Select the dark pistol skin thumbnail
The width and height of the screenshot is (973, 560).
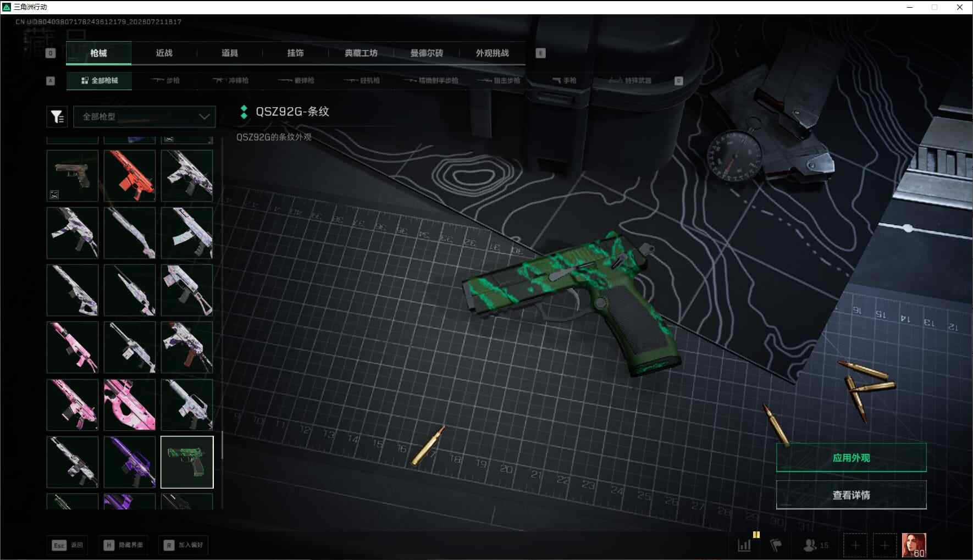pyautogui.click(x=73, y=176)
